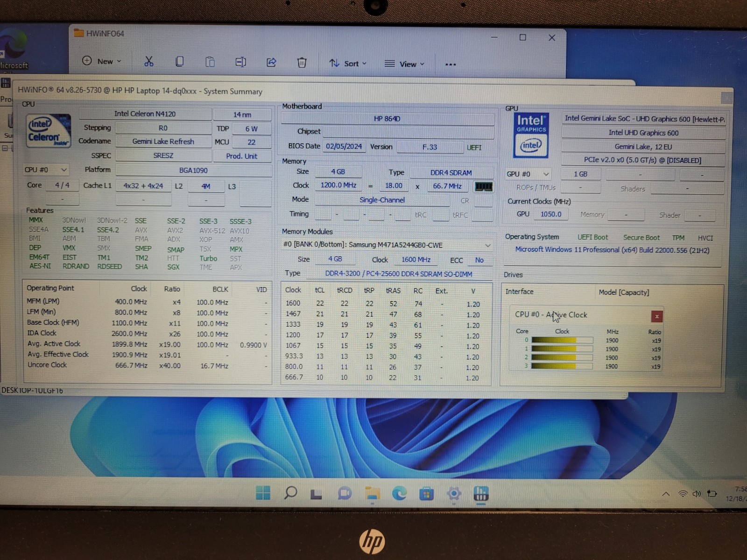Click the HWiNFO64 folder icon in title bar

tap(78, 33)
